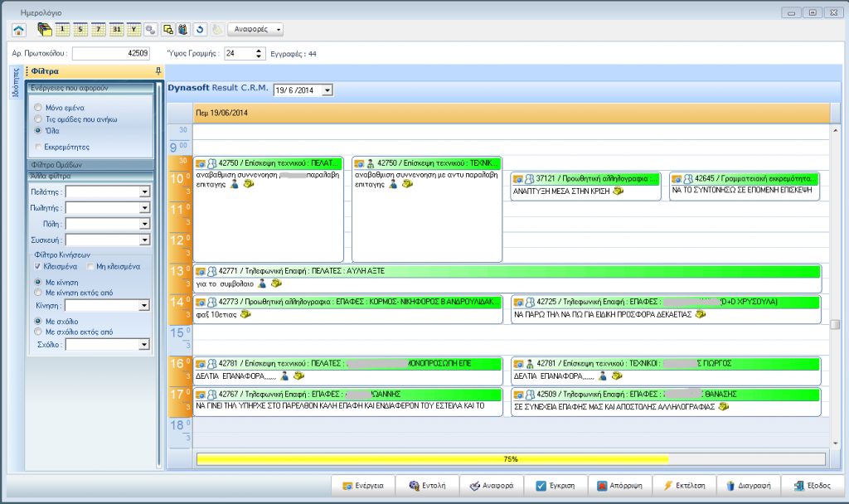Switch to yearly 'Y' calendar view
This screenshot has height=504, width=849.
click(133, 30)
